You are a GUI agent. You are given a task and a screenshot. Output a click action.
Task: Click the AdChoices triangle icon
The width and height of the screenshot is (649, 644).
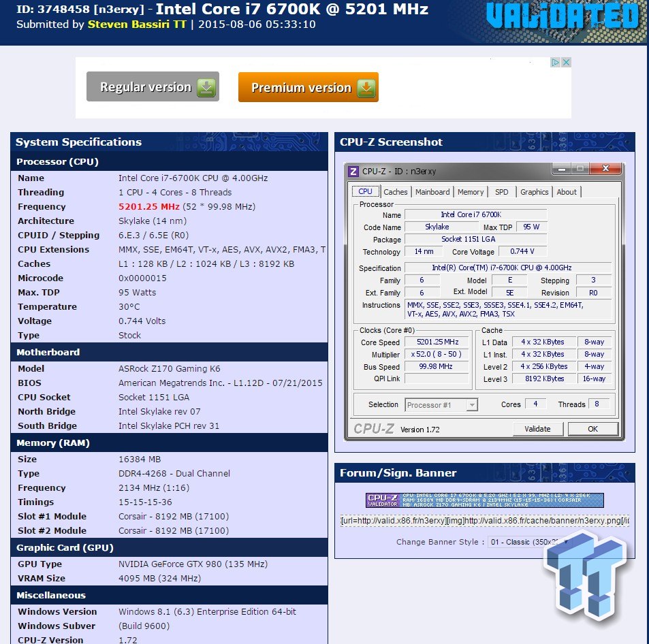click(555, 63)
